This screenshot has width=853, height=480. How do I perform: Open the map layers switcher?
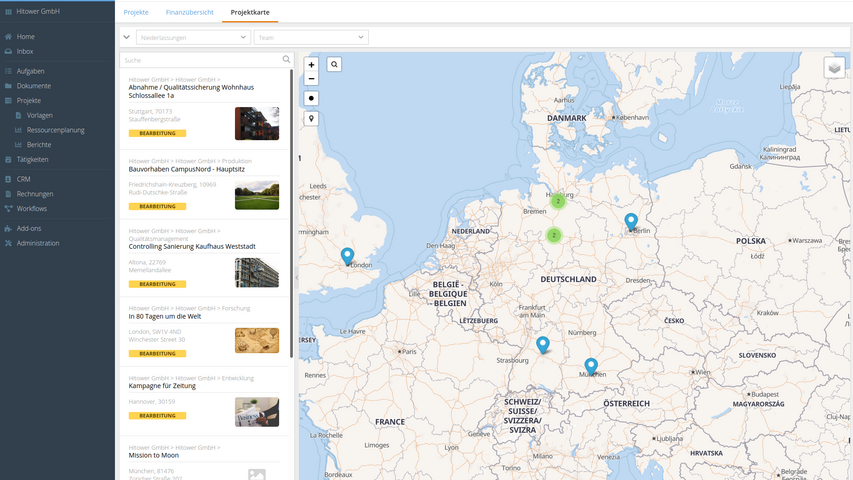[x=834, y=67]
